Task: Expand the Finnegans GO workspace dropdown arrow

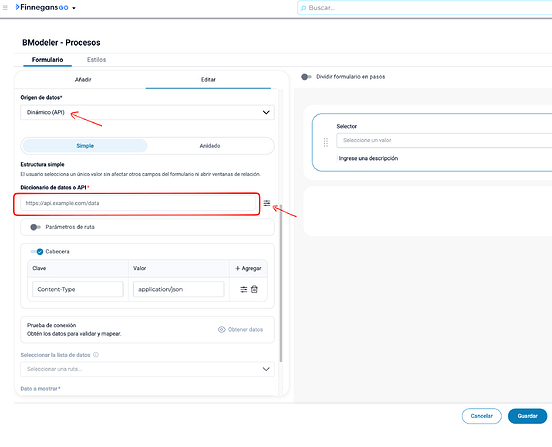Action: pyautogui.click(x=74, y=8)
